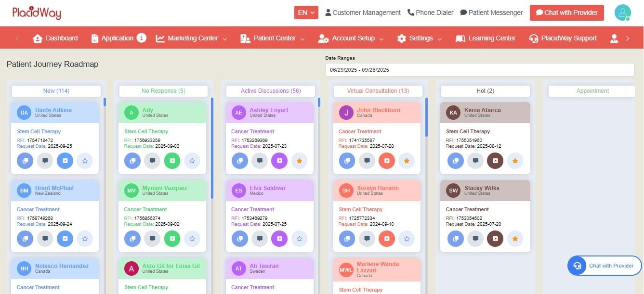Click the copy icon on Myriam Vazquez card

pyautogui.click(x=132, y=239)
